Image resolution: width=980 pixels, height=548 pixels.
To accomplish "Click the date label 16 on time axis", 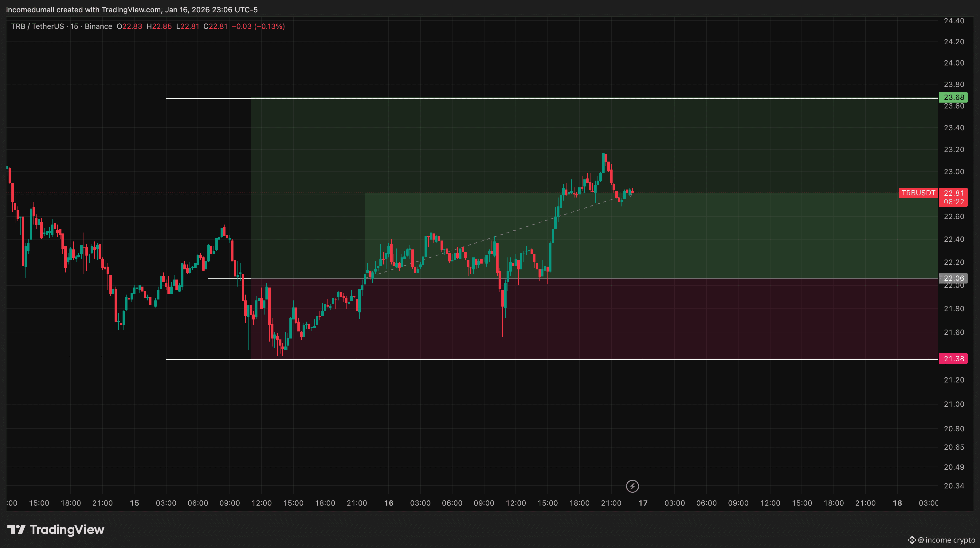I will click(x=388, y=503).
